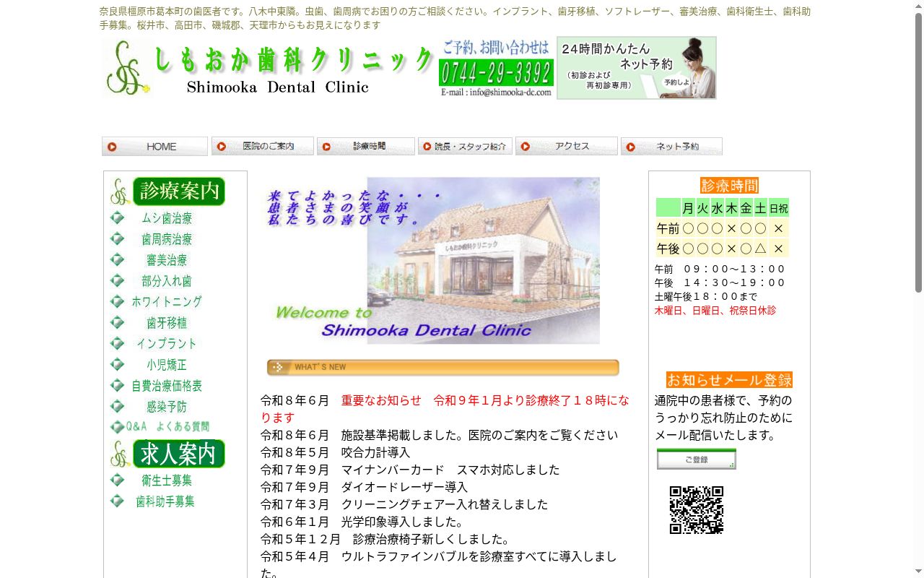Open the 自費治療価格表 link
This screenshot has width=924, height=578.
tap(167, 386)
